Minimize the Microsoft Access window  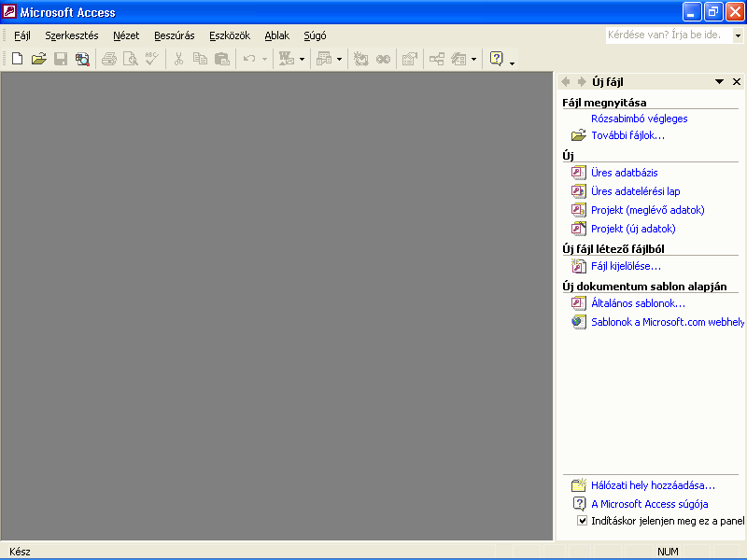click(692, 12)
